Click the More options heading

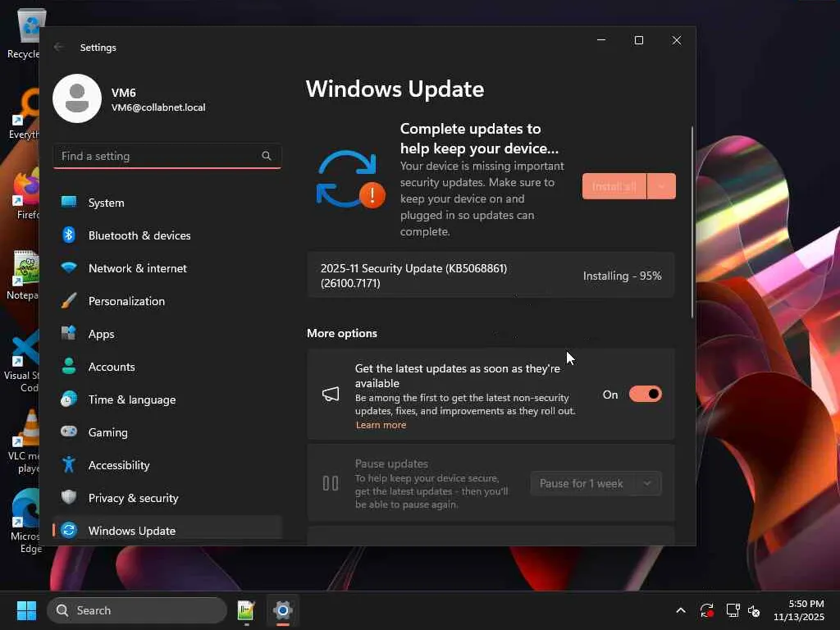[x=342, y=333]
